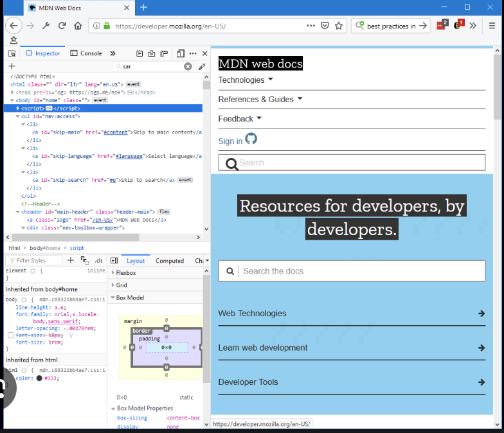Screen dimensions: 504x433
Task: Open devtools more options ellipsis
Action: point(193,54)
